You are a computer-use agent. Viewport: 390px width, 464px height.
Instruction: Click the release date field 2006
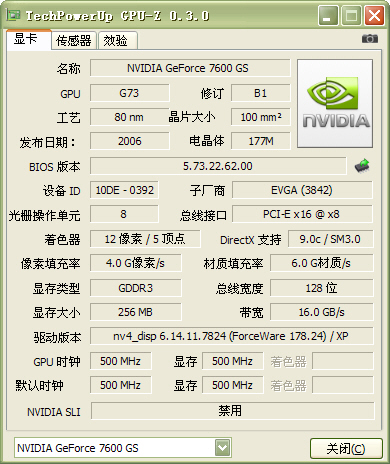click(129, 141)
